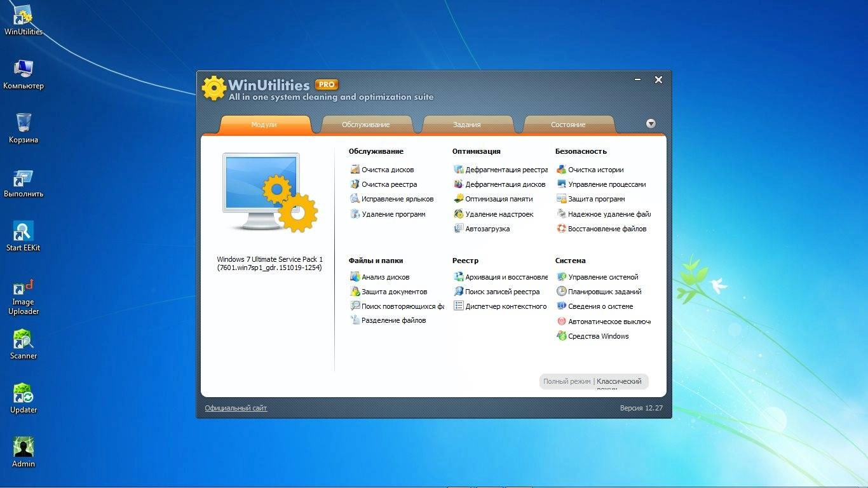Switch to Полный режим
This screenshot has width=868, height=488.
click(x=567, y=381)
